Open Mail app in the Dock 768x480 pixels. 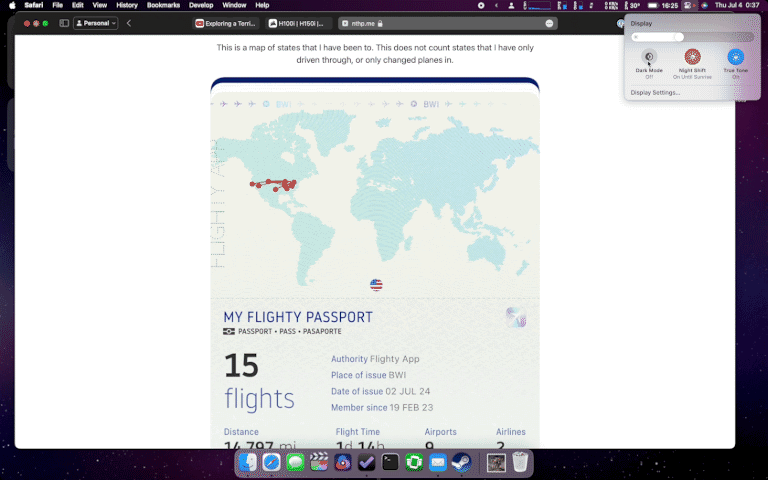click(437, 462)
